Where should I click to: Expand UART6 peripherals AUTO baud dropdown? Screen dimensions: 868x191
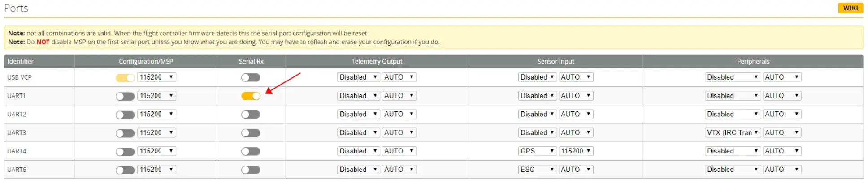click(782, 170)
